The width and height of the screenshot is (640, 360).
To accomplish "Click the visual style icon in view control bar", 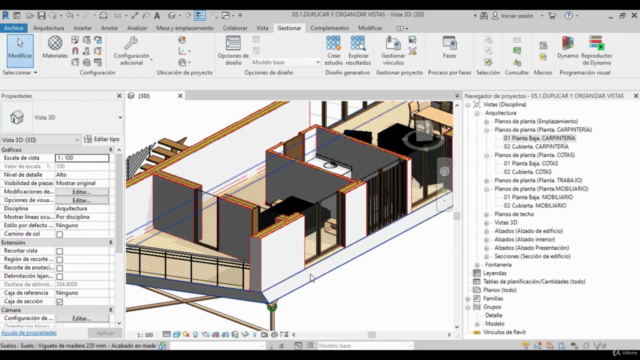I will point(177,335).
